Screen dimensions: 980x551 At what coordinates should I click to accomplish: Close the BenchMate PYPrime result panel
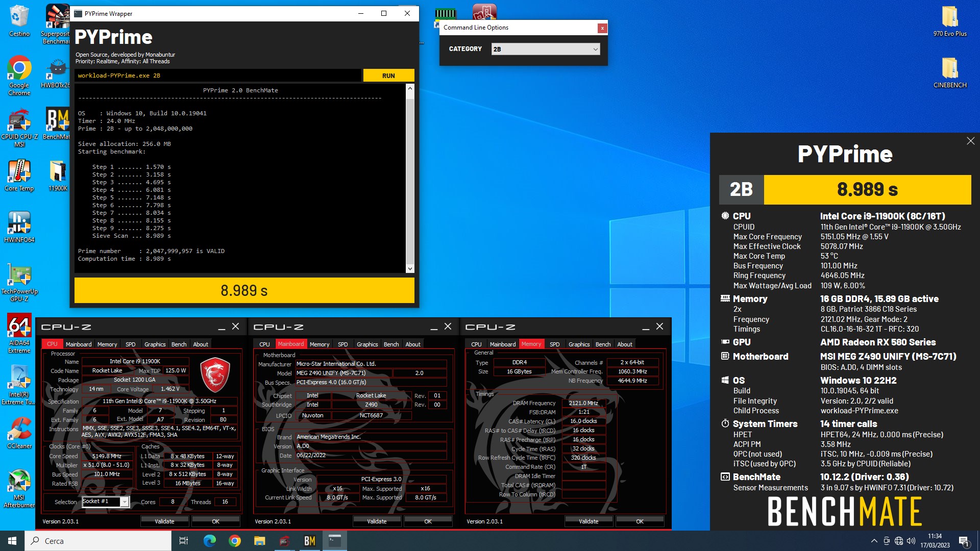pos(970,141)
